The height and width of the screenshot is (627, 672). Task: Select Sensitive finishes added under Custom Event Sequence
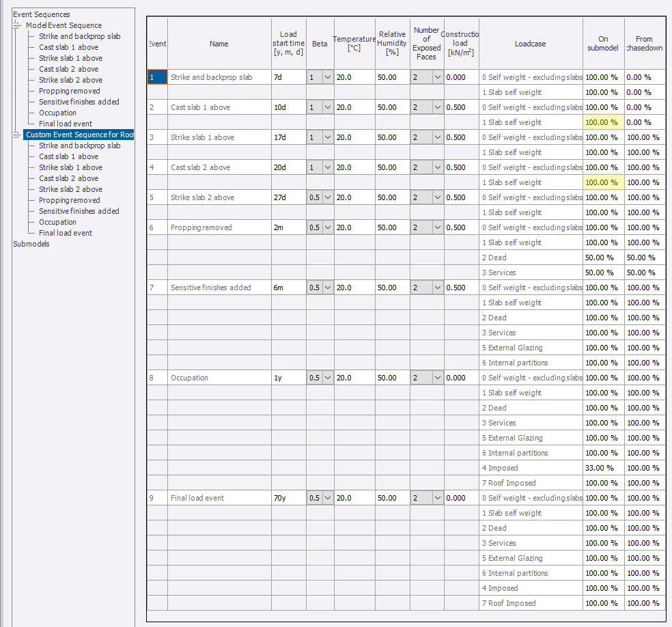pyautogui.click(x=79, y=211)
